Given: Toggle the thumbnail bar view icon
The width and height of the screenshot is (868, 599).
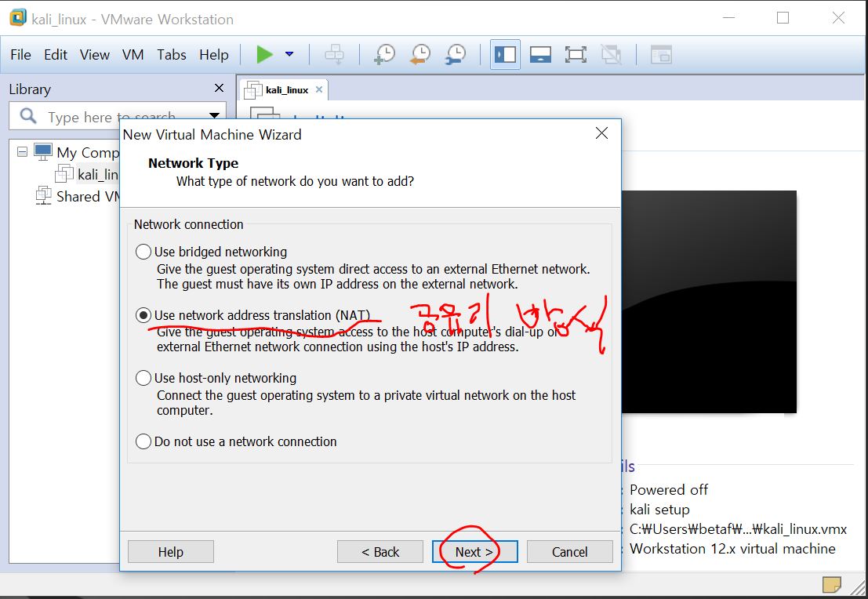Looking at the screenshot, I should (x=540, y=54).
